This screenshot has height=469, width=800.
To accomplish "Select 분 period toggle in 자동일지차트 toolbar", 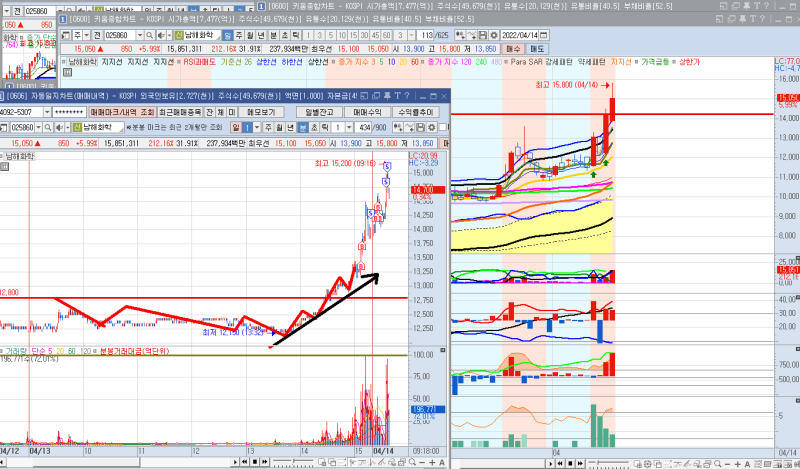I will pyautogui.click(x=303, y=127).
